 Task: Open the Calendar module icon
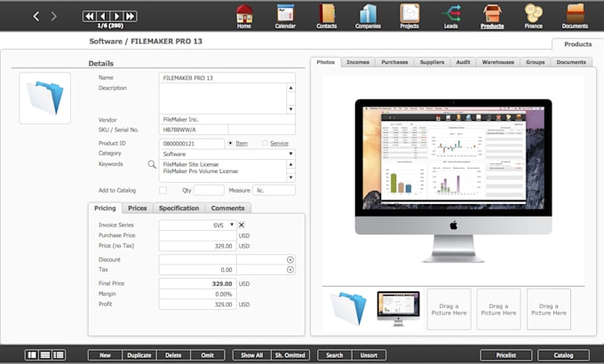[x=285, y=16]
